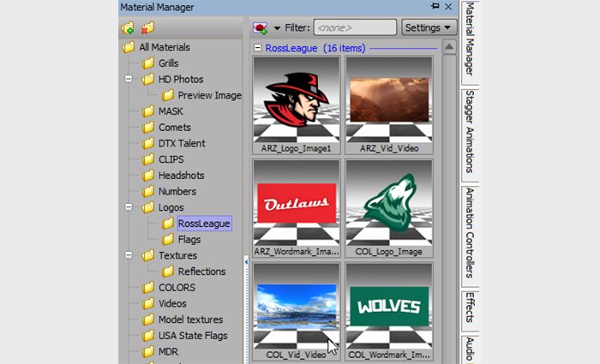Collapse the Textures tree node

point(129,255)
